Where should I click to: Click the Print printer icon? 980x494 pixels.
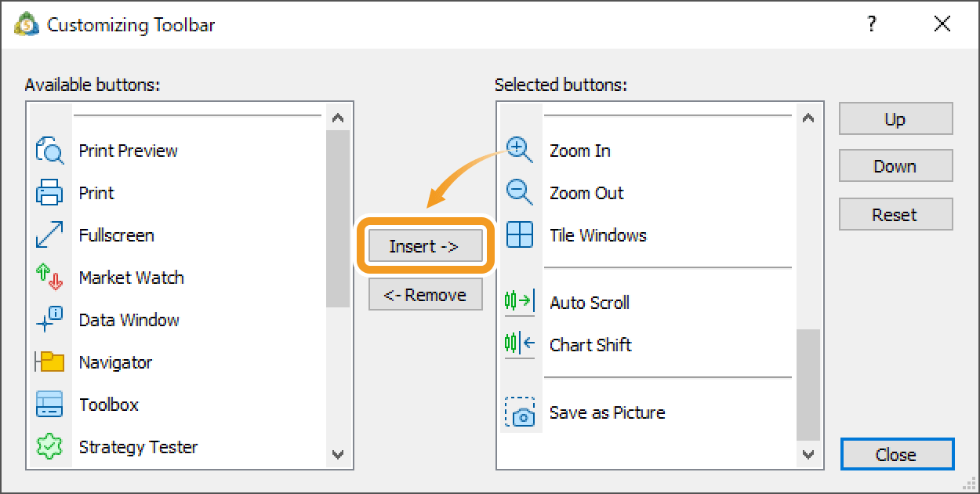point(49,192)
